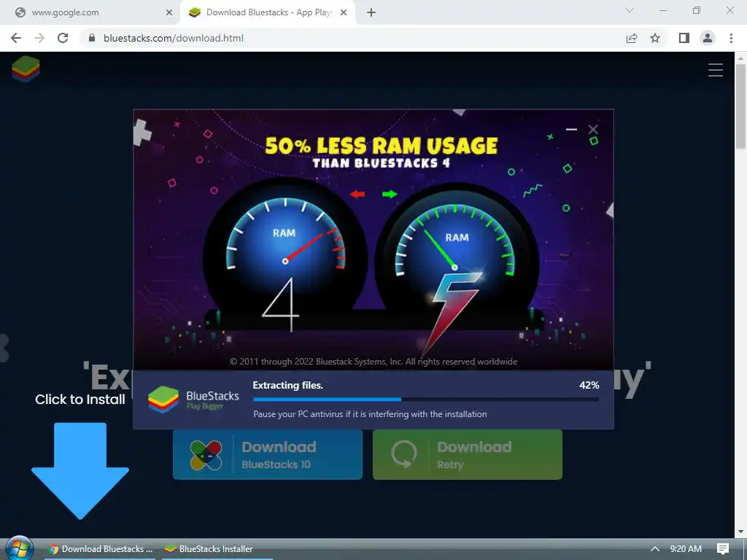Click the lock icon in address bar
Screen dimensions: 747x560
92,38
